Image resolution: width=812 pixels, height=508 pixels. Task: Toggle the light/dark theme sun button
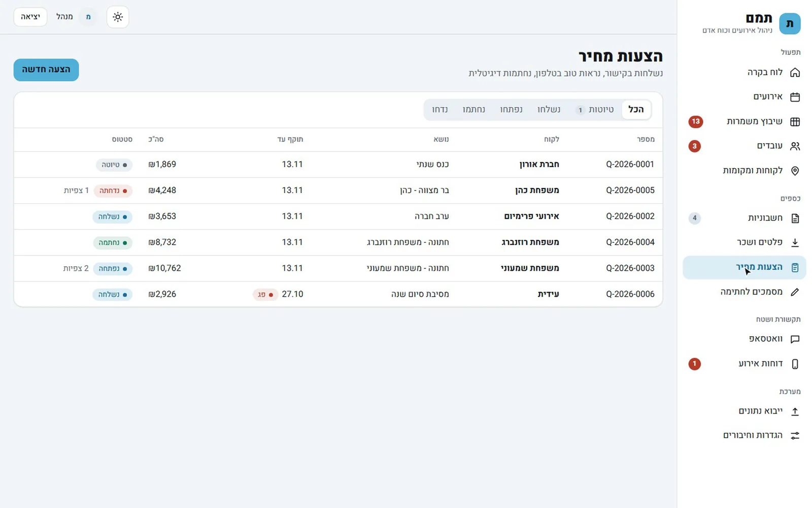(118, 17)
